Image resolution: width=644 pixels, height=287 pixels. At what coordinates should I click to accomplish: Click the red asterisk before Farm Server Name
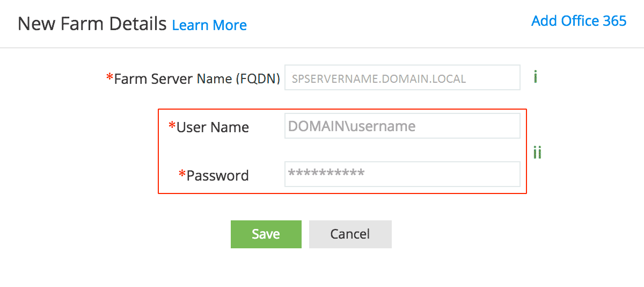(x=110, y=78)
